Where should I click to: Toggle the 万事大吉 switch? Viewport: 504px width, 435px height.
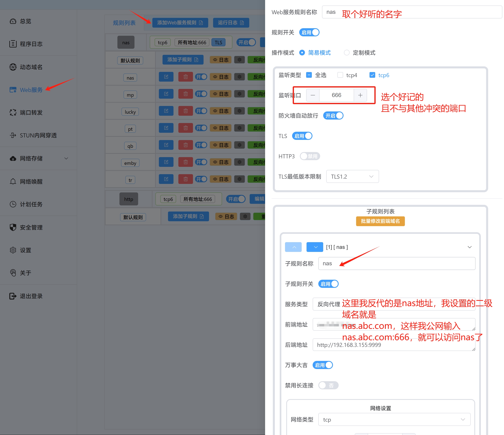(323, 365)
